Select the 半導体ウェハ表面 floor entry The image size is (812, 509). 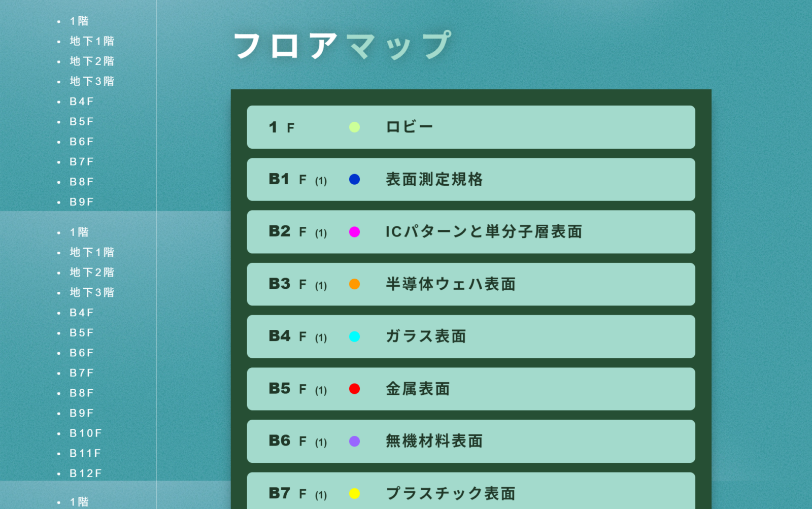(x=450, y=284)
